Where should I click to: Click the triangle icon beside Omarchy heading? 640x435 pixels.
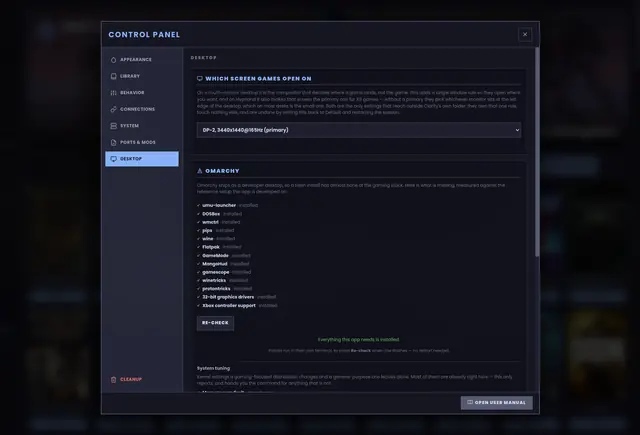200,171
